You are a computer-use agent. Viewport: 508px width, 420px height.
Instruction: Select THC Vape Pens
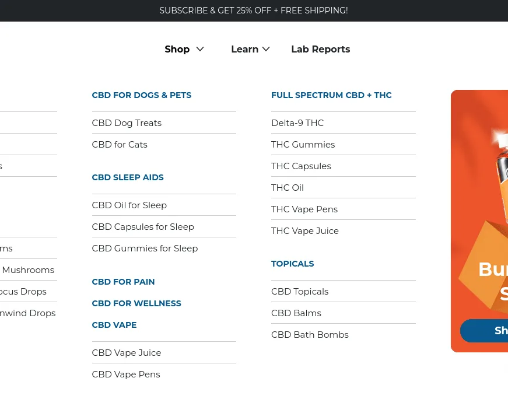tap(304, 209)
